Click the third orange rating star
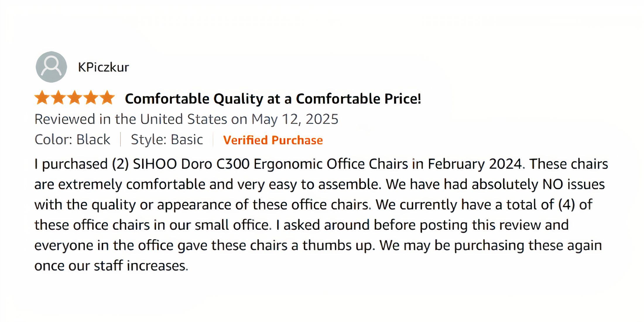This screenshot has height=322, width=644. tap(75, 98)
